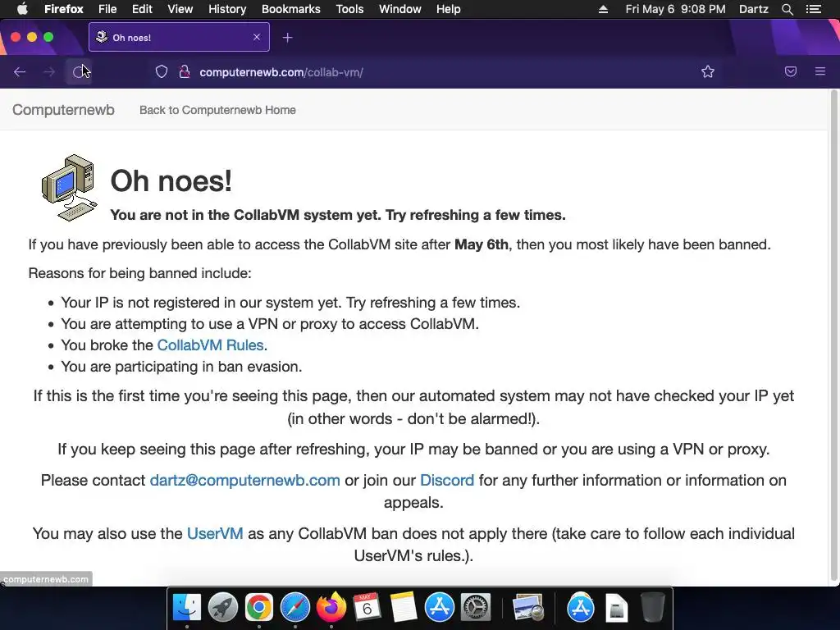The image size is (840, 630).
Task: Open the Trash in the Dock
Action: coord(652,608)
